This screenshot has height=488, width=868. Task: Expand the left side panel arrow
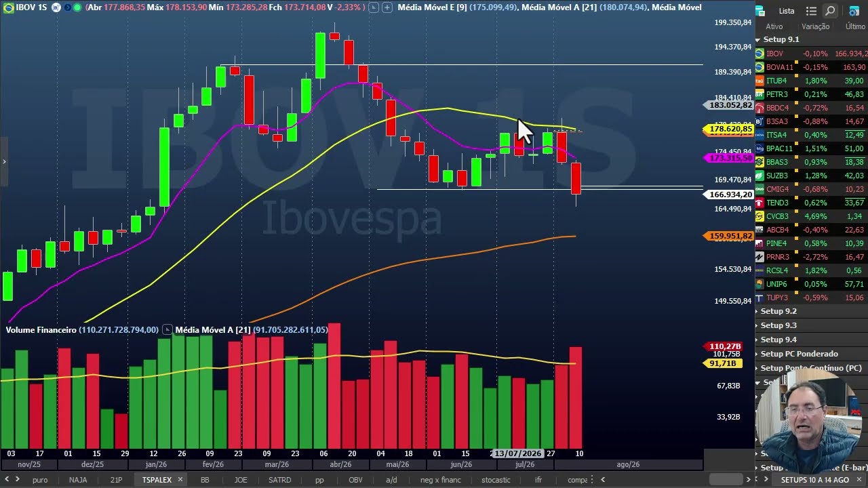click(4, 161)
